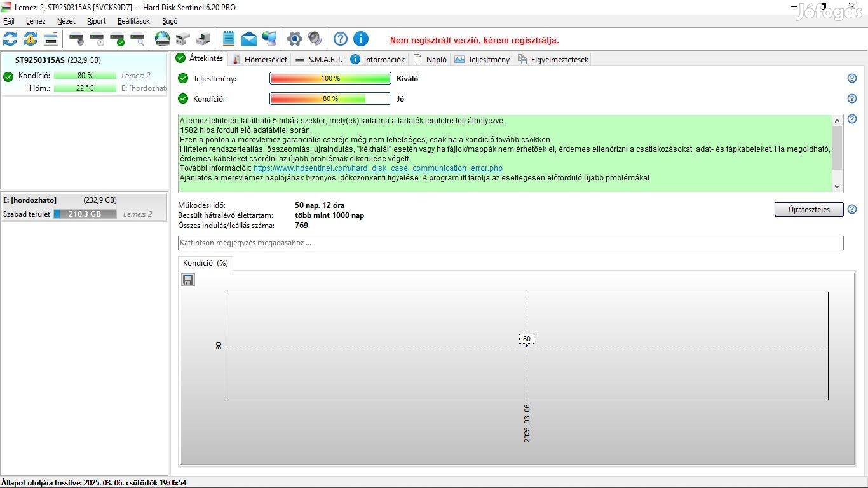Click the 80 data point label on chart

pos(526,339)
